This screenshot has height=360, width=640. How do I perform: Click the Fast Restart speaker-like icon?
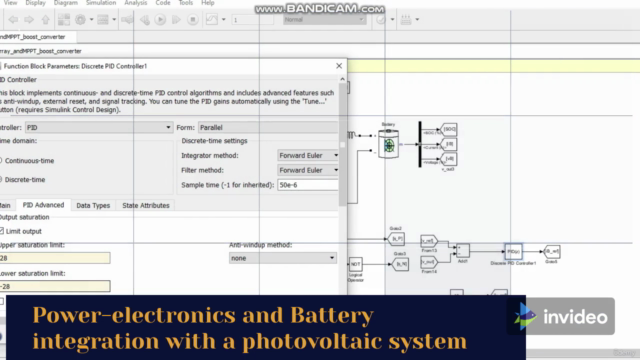click(127, 19)
